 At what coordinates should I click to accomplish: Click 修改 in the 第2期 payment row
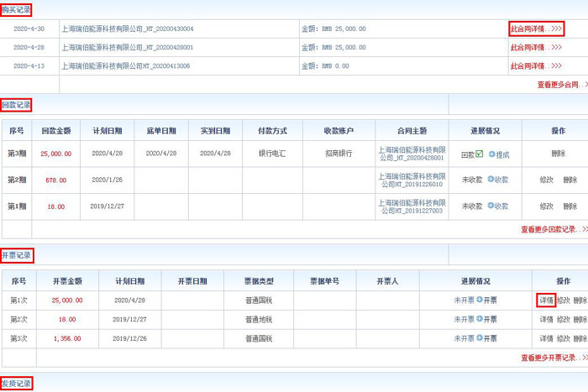point(546,180)
